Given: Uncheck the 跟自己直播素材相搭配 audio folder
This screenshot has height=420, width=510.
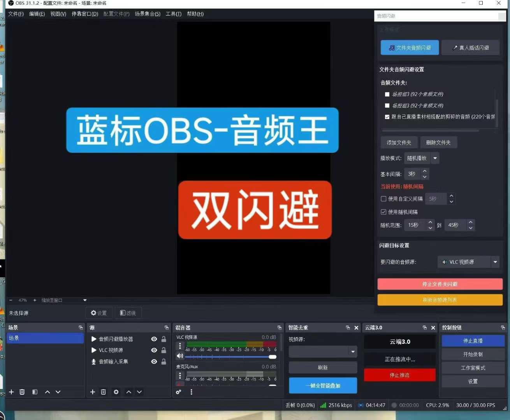Looking at the screenshot, I should tap(387, 117).
